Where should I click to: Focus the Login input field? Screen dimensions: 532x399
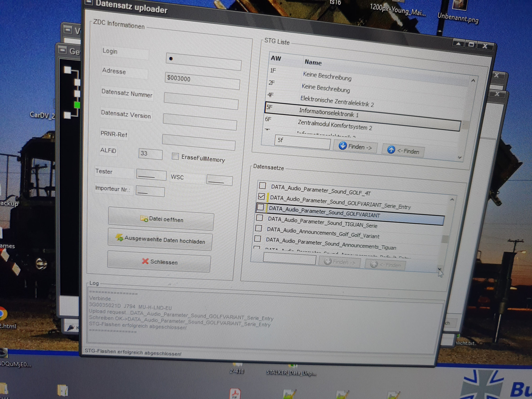tap(203, 61)
